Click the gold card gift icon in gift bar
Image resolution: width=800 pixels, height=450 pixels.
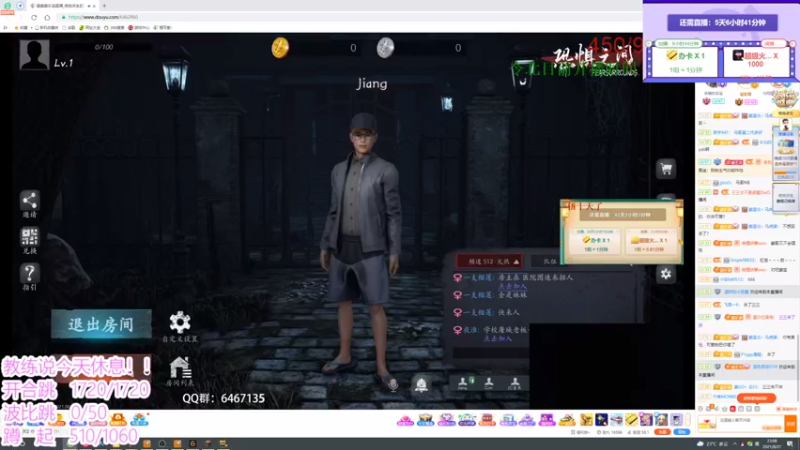tap(632, 419)
